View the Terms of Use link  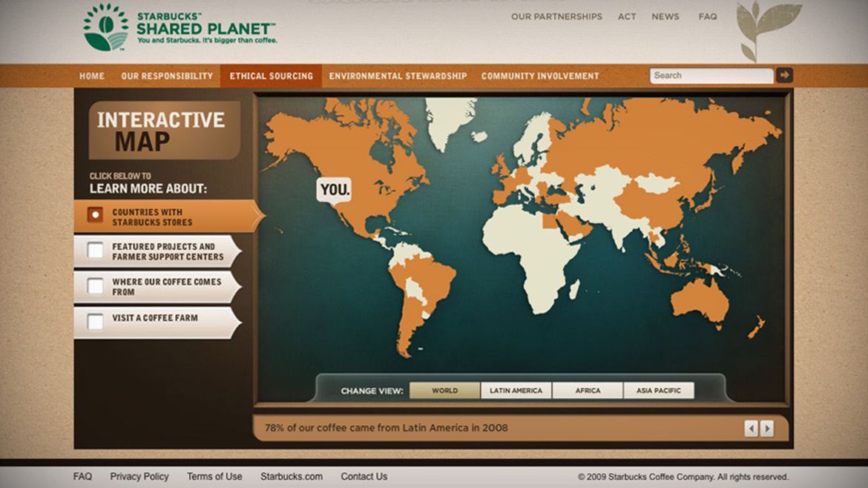click(214, 476)
